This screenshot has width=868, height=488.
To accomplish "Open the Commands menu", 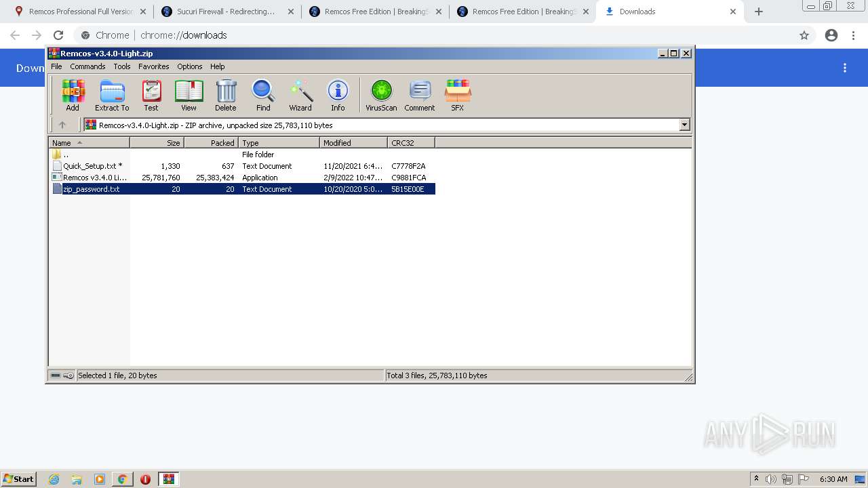I will 87,66.
